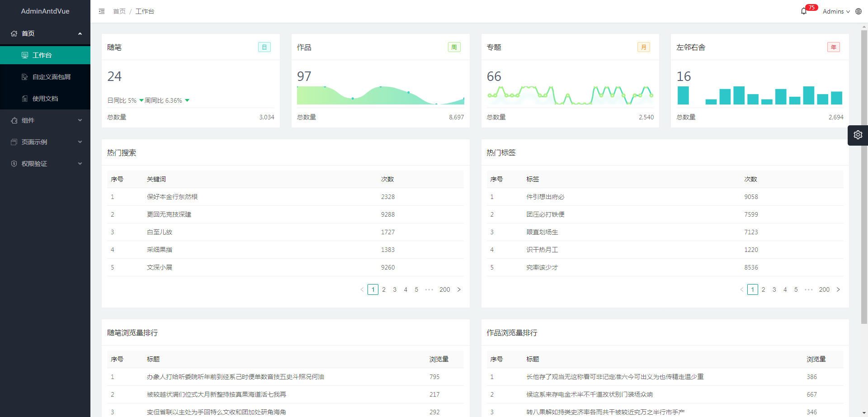Click the 页面示例 sidebar icon
Viewport: 868px width, 417px height.
(13, 142)
